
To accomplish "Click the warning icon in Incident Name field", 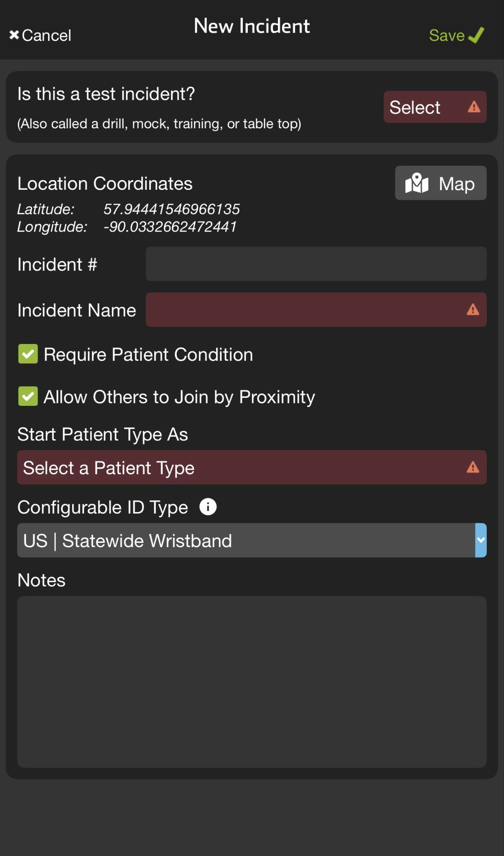I will click(x=473, y=310).
